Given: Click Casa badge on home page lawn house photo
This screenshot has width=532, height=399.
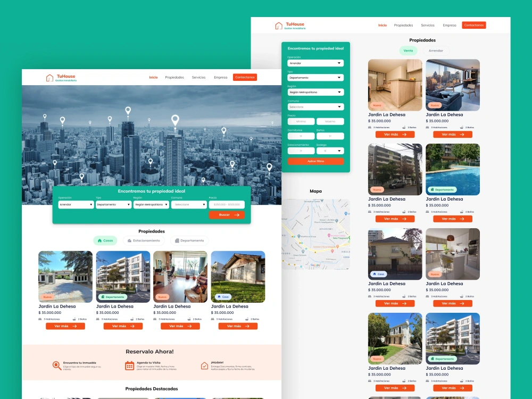Looking at the screenshot, I should click(x=223, y=297).
